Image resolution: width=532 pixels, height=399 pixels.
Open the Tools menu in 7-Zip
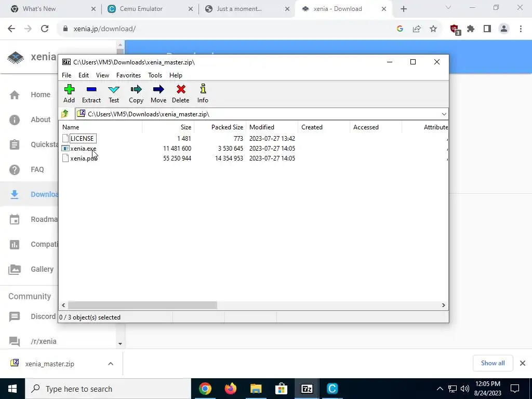155,75
